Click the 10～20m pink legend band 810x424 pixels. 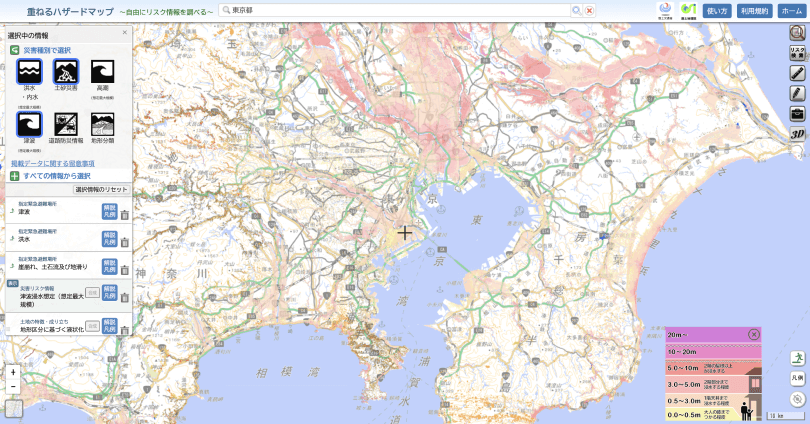(713, 352)
